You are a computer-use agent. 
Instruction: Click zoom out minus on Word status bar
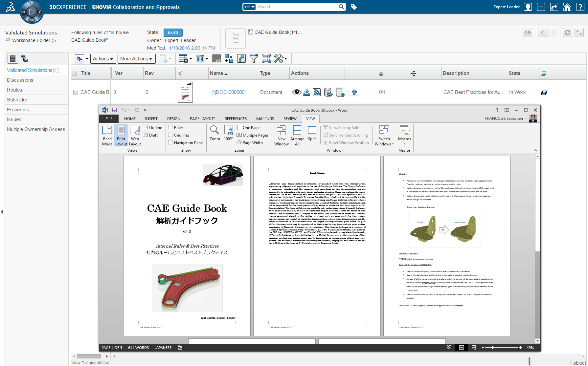pos(483,348)
